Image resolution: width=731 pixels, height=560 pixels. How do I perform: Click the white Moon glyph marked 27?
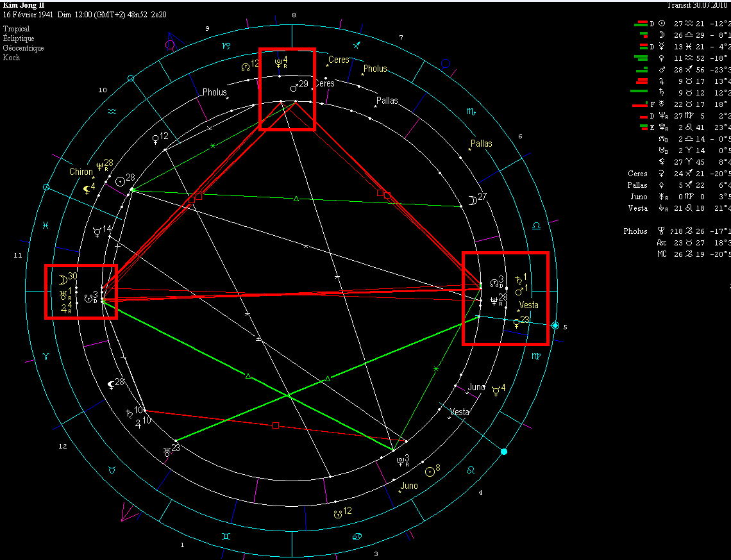tap(472, 201)
